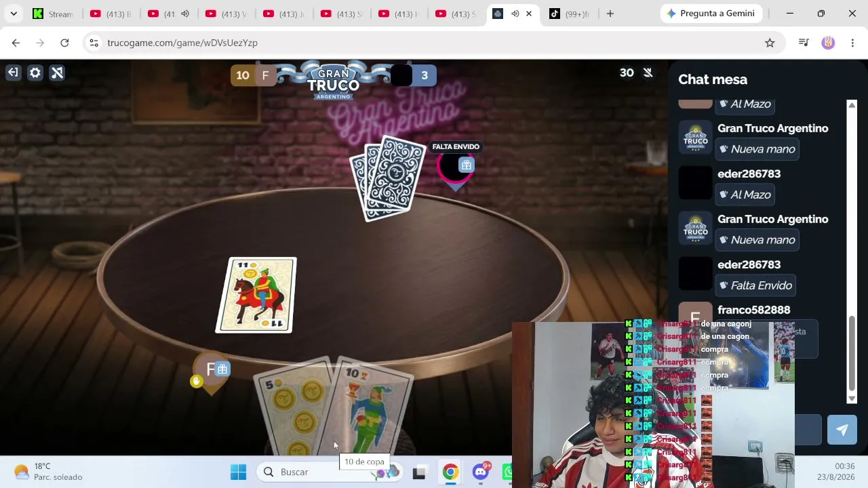Open Discord from the taskbar

[481, 472]
